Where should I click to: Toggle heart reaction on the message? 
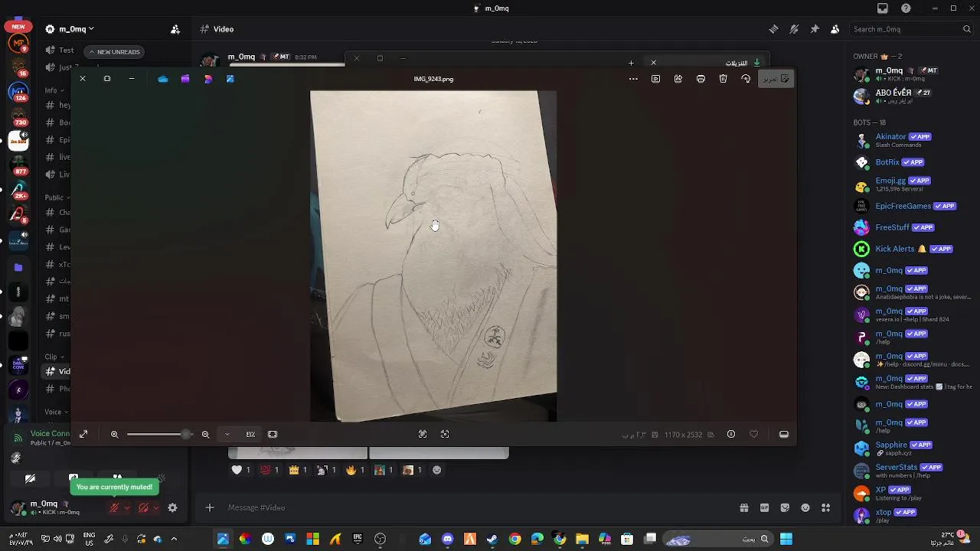click(x=241, y=470)
